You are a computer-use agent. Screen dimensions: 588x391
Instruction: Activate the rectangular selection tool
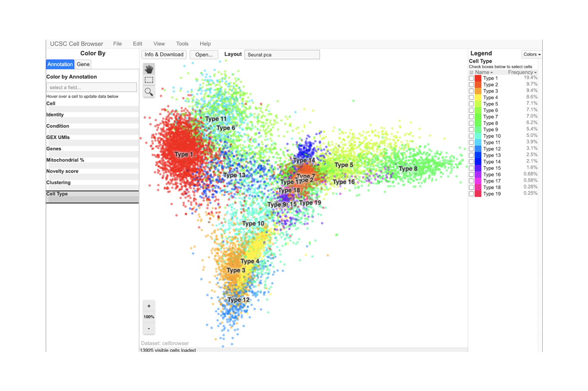click(x=149, y=80)
